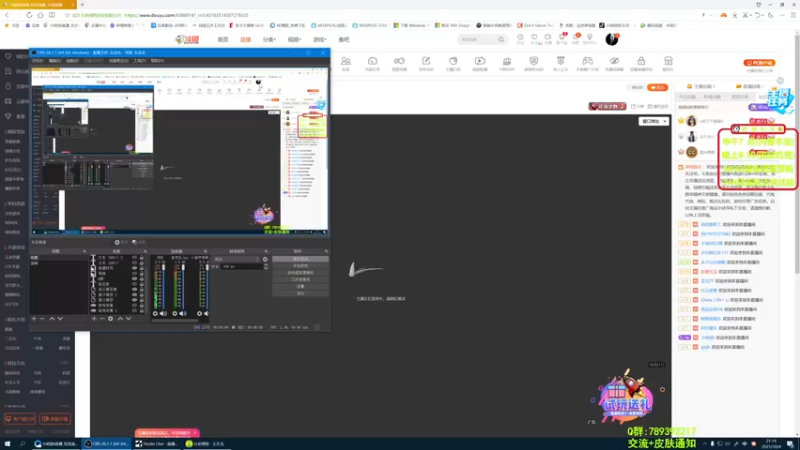
Task: Click the shop icon in streamer toolbar
Action: click(x=668, y=61)
